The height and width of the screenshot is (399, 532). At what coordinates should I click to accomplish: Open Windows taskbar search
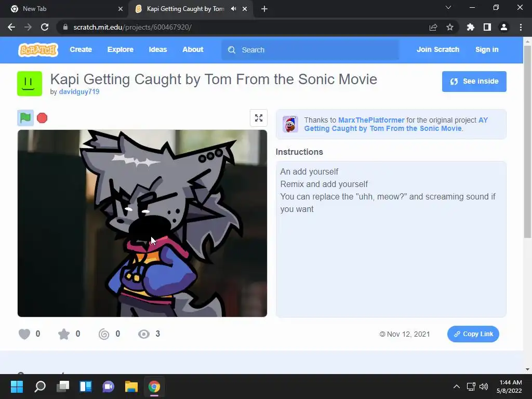(40, 387)
